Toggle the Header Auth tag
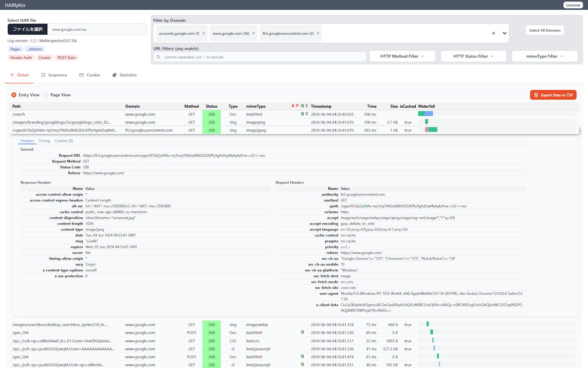 click(21, 57)
